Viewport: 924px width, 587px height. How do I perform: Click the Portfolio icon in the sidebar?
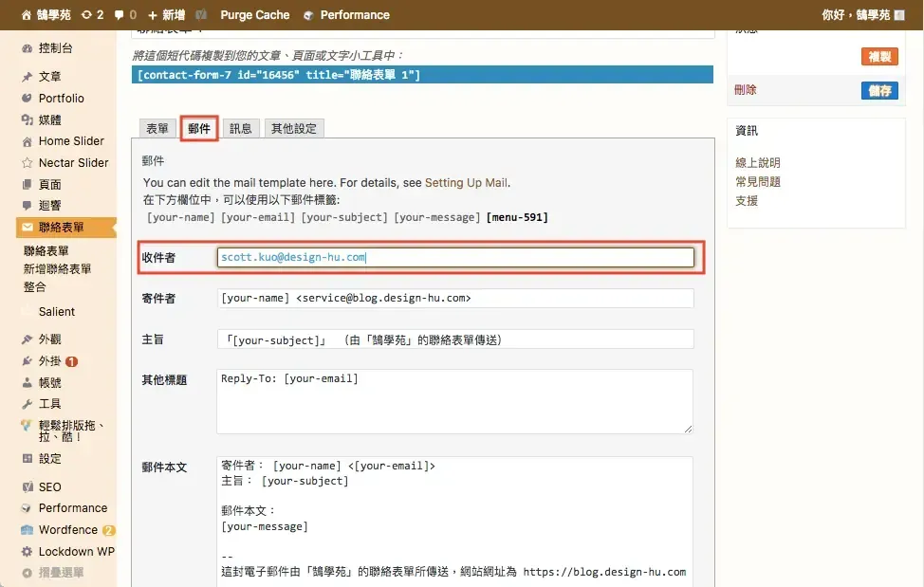[x=28, y=99]
